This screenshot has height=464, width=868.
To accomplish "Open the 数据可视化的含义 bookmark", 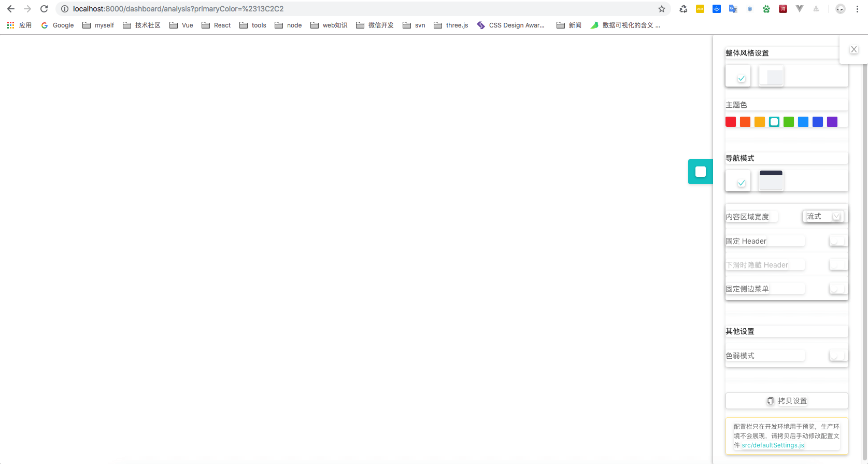I will pos(625,25).
